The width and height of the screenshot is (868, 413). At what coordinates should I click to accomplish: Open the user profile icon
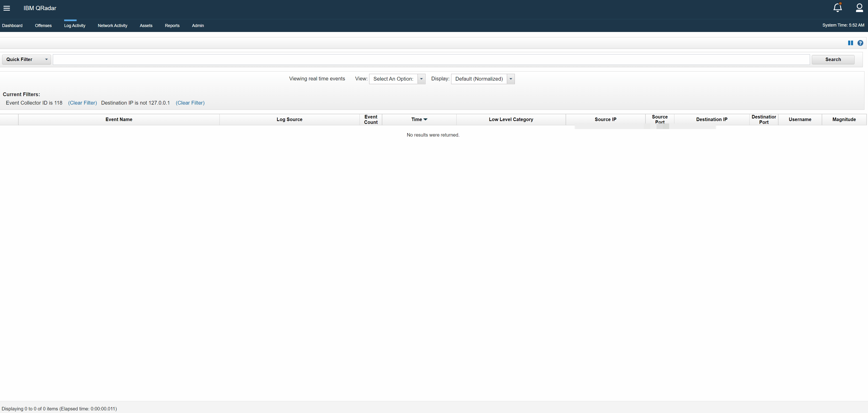pos(859,8)
